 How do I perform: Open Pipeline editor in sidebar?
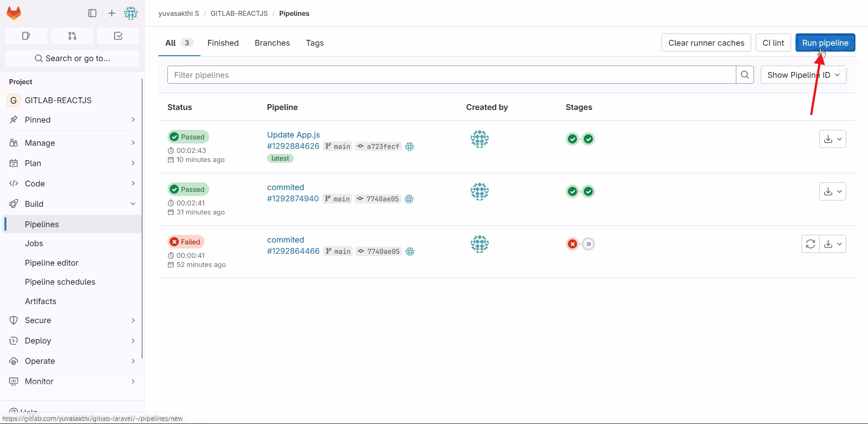52,263
